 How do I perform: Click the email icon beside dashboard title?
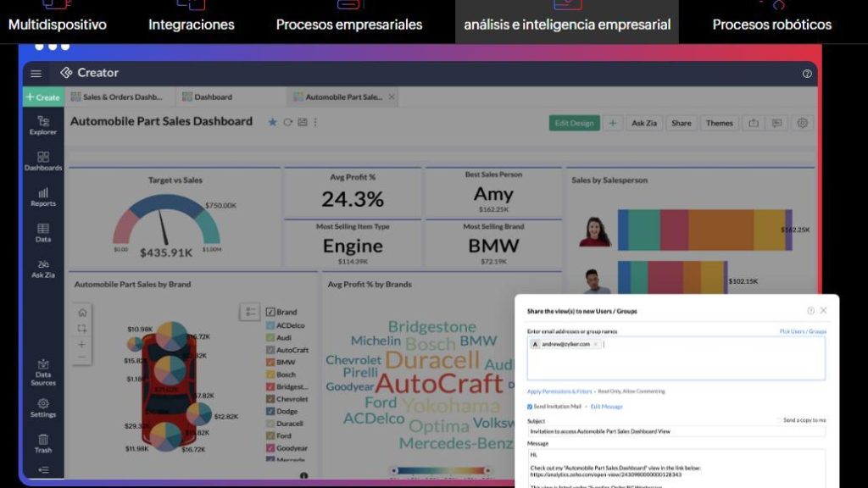tap(303, 122)
